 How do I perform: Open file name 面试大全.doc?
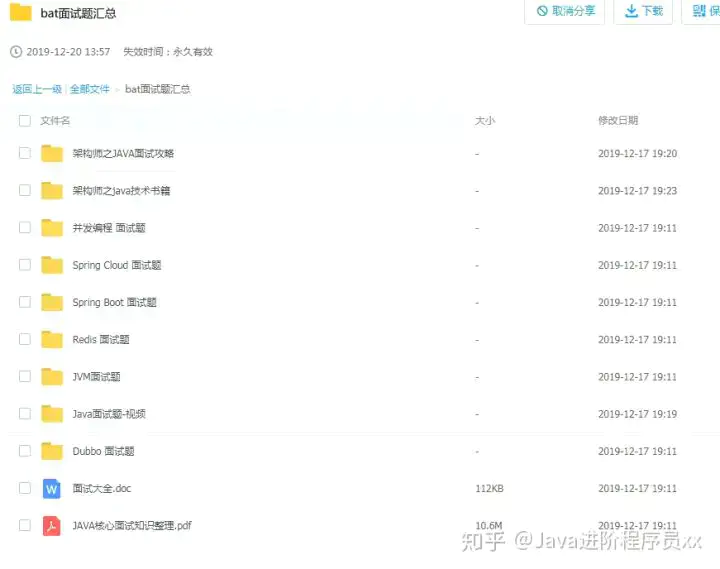(x=101, y=488)
